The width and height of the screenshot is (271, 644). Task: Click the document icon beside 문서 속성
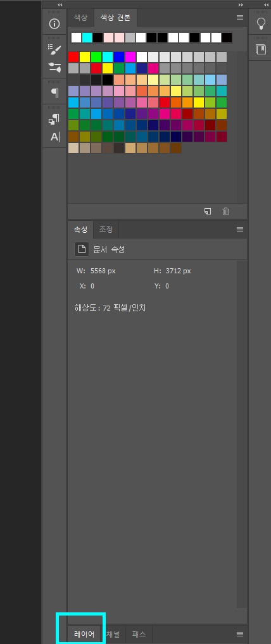tap(82, 249)
